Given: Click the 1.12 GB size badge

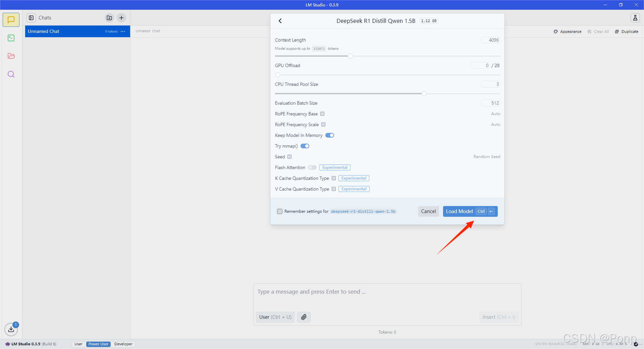Looking at the screenshot, I should (x=429, y=21).
